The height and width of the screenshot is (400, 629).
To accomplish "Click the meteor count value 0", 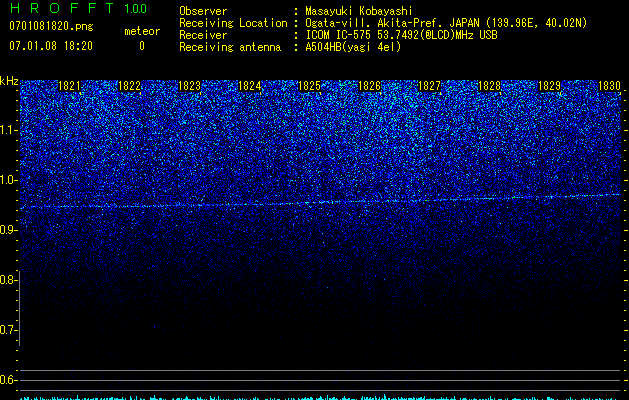I will pyautogui.click(x=142, y=46).
